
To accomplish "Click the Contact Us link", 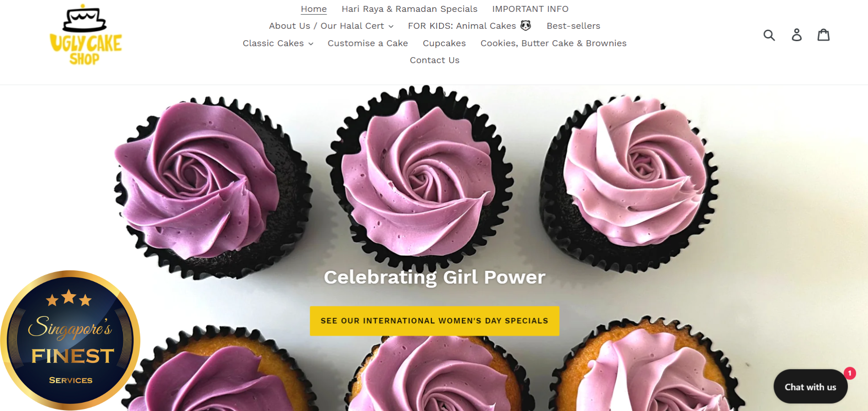I will [x=434, y=60].
